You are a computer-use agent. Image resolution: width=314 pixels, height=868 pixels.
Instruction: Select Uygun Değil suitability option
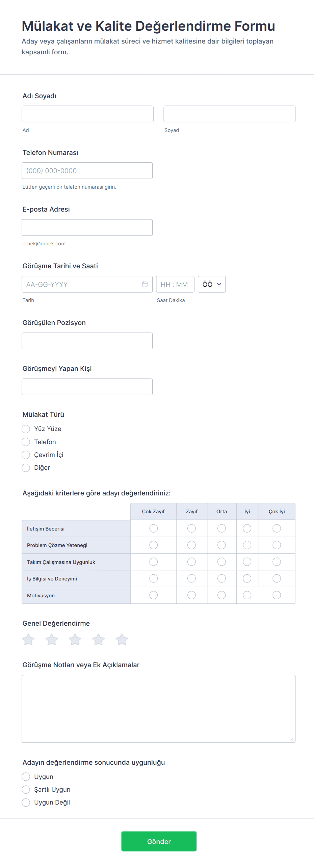pyautogui.click(x=26, y=802)
